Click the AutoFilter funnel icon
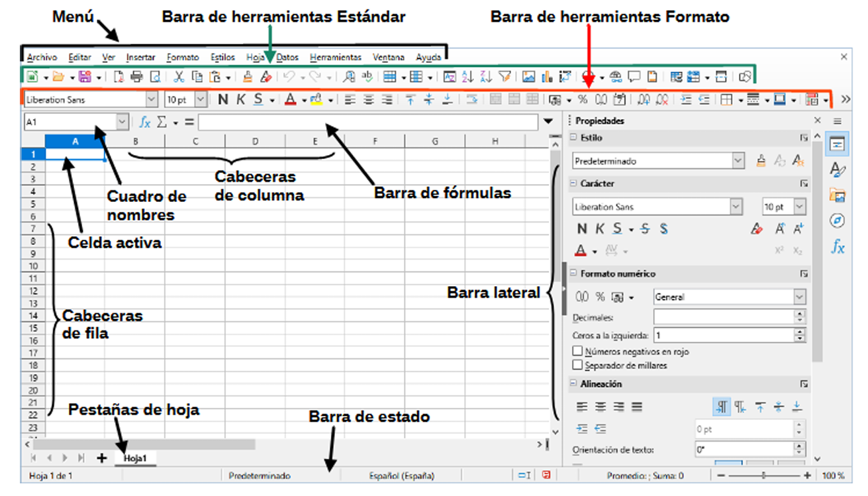This screenshot has height=496, width=868. [505, 77]
